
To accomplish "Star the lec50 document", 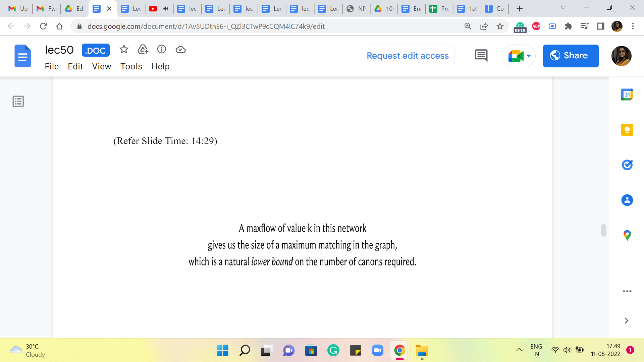I will point(124,50).
